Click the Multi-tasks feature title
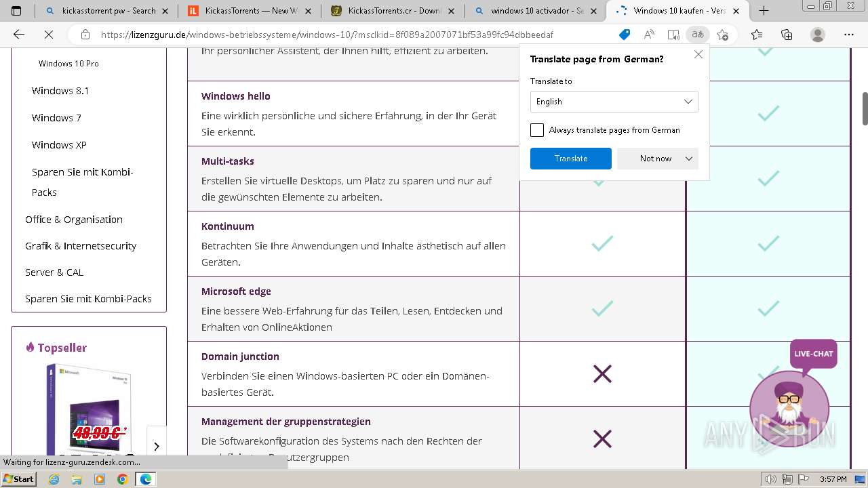 click(x=228, y=161)
